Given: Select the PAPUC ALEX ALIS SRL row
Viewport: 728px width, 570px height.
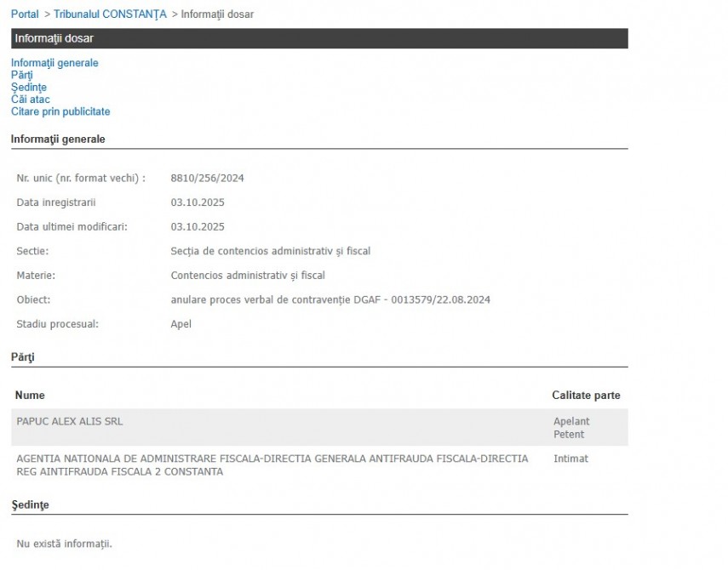Looking at the screenshot, I should 70,421.
